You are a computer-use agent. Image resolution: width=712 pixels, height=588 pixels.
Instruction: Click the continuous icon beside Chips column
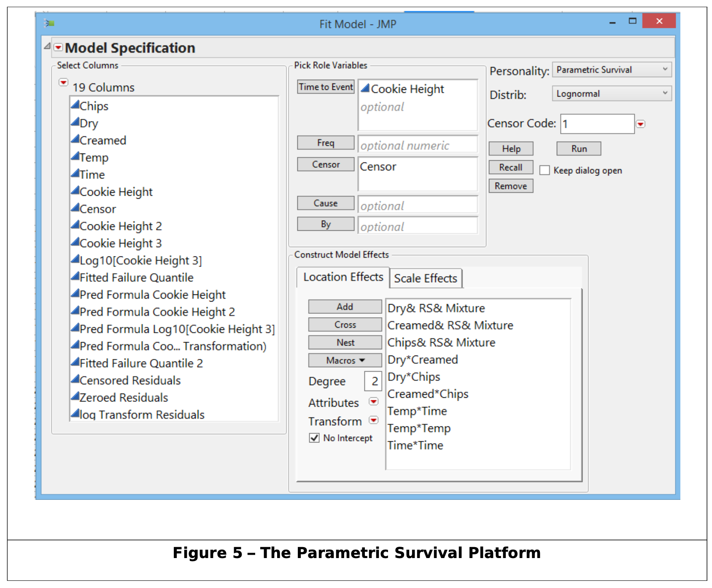75,105
